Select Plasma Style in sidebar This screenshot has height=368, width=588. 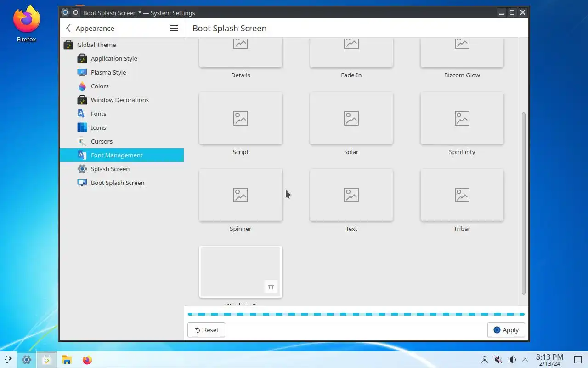tap(122, 72)
